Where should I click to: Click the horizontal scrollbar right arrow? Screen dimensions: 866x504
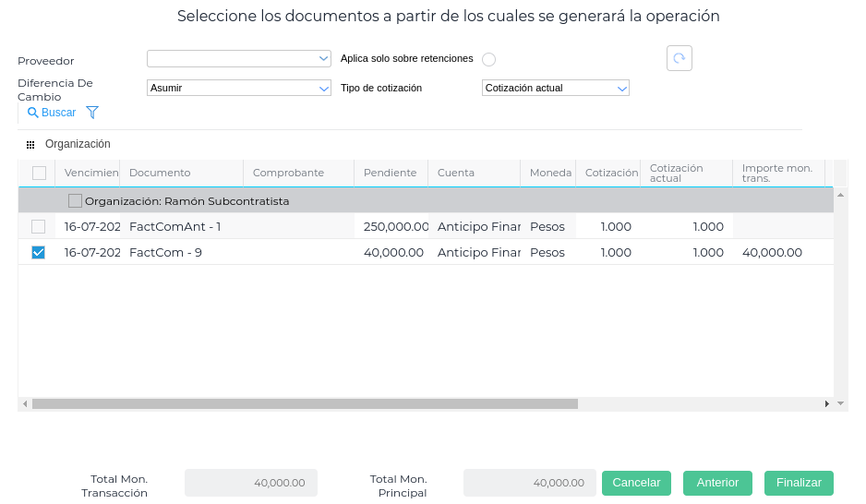click(x=827, y=404)
